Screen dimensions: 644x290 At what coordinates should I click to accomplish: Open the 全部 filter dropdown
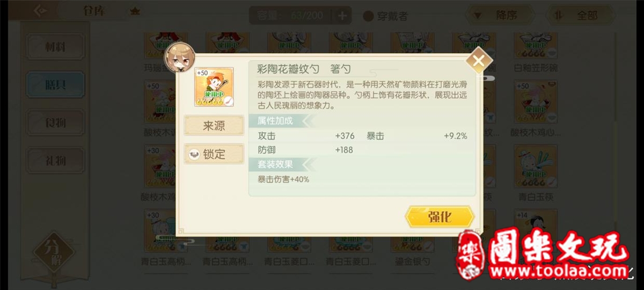point(582,16)
